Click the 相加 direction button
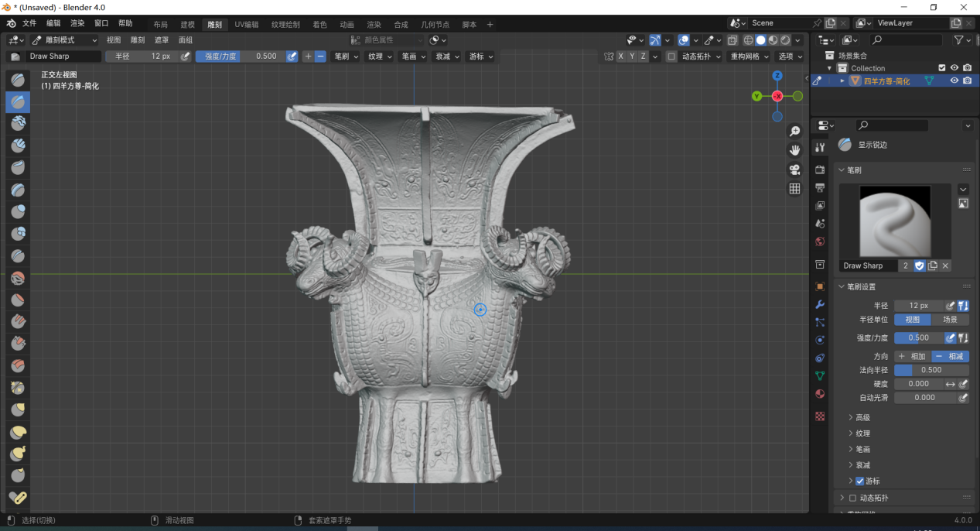 (913, 356)
